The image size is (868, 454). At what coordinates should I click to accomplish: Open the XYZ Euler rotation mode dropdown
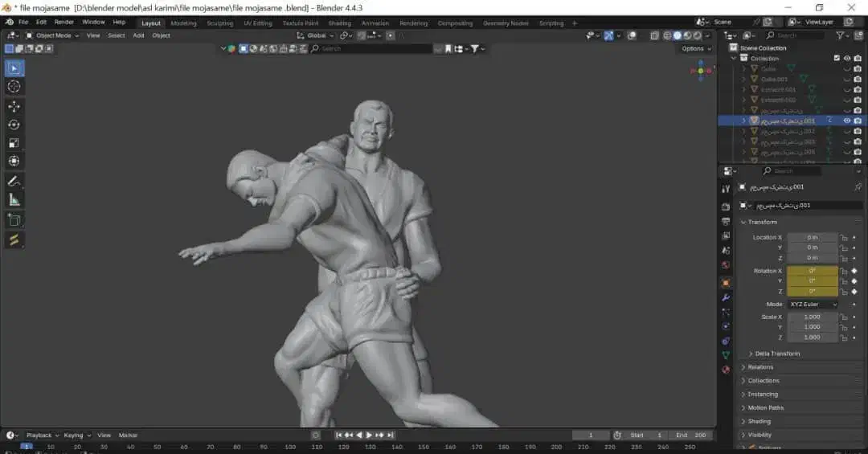[813, 305]
